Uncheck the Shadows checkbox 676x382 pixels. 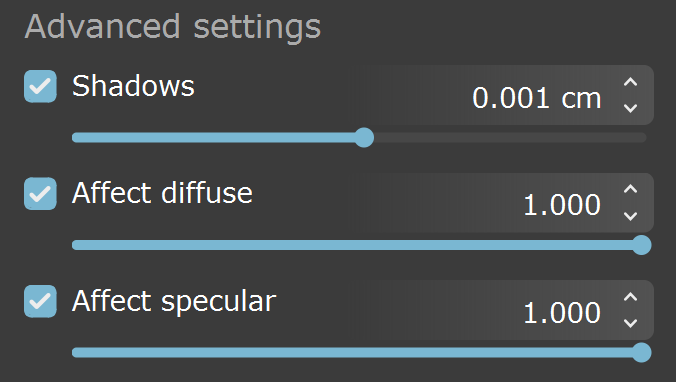point(40,86)
